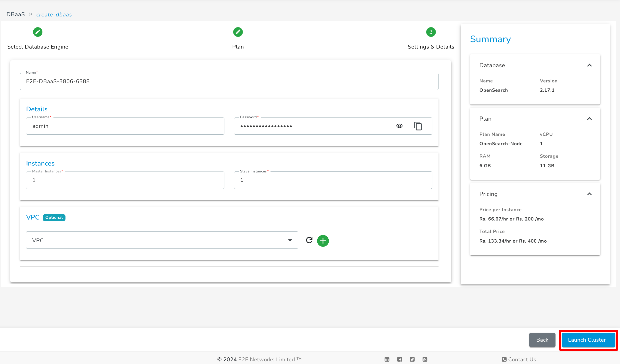
Task: Add a new VPC with green plus
Action: point(323,241)
